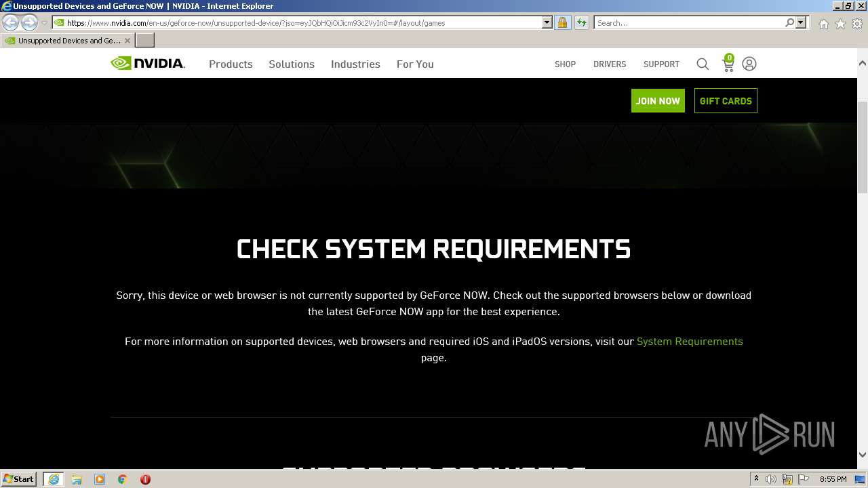Open the user account icon
868x488 pixels.
point(749,64)
